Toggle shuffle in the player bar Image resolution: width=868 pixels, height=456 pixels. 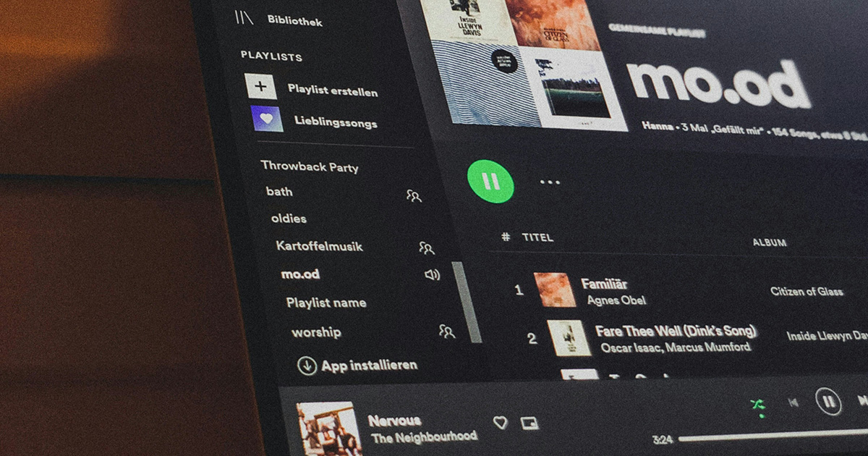[758, 405]
